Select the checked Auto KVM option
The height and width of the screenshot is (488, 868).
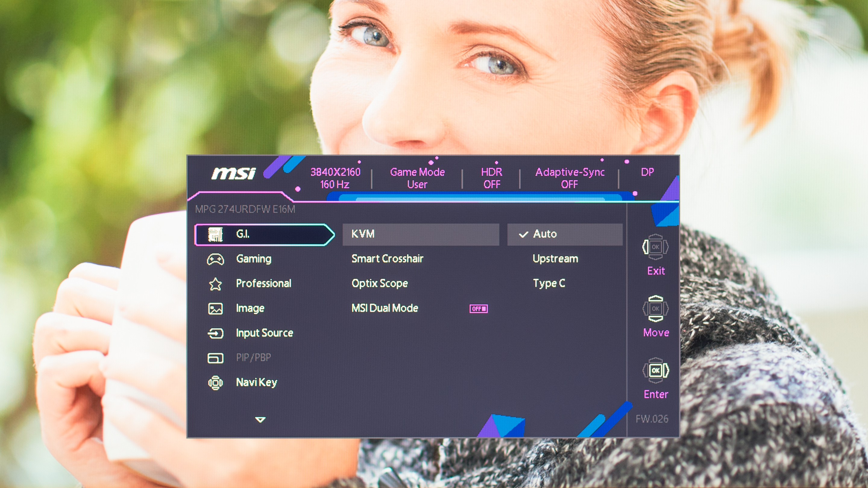point(565,234)
